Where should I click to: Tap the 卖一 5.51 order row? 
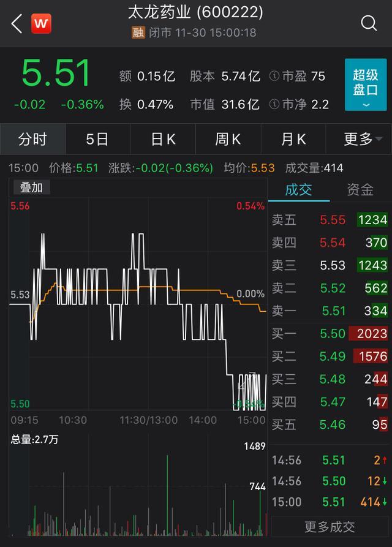[x=330, y=311]
